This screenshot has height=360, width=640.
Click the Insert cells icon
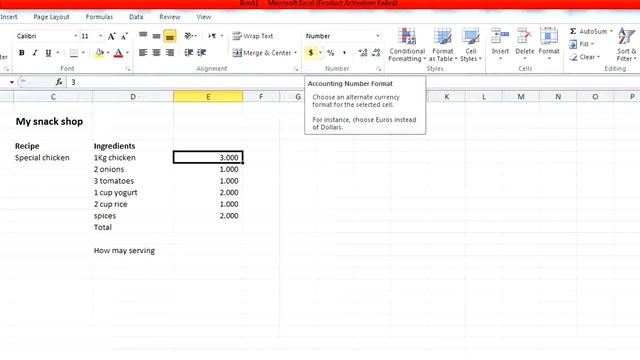tap(500, 36)
